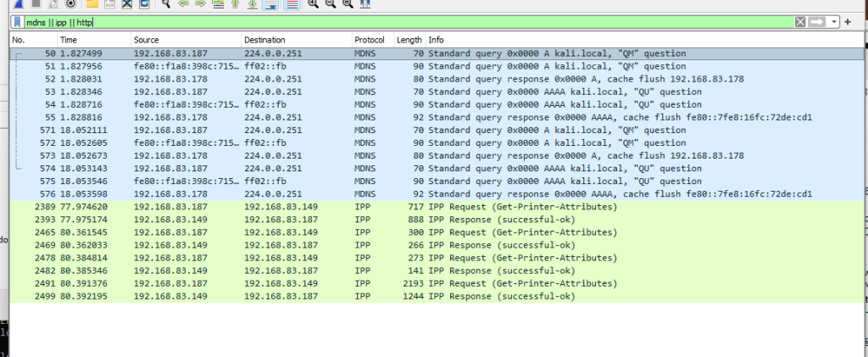Click inside the display filter text field
This screenshot has height=357, width=868.
pyautogui.click(x=424, y=22)
